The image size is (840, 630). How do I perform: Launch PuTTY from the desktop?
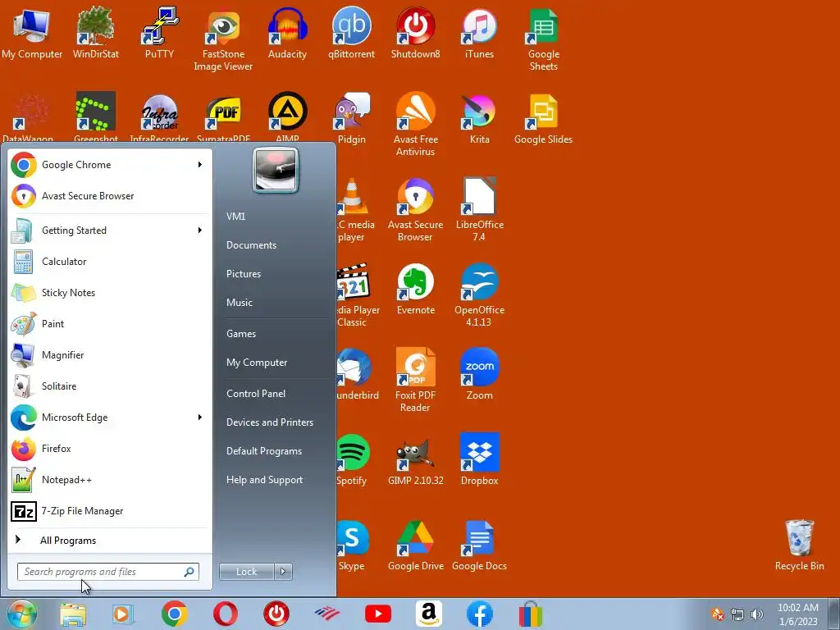pyautogui.click(x=159, y=33)
